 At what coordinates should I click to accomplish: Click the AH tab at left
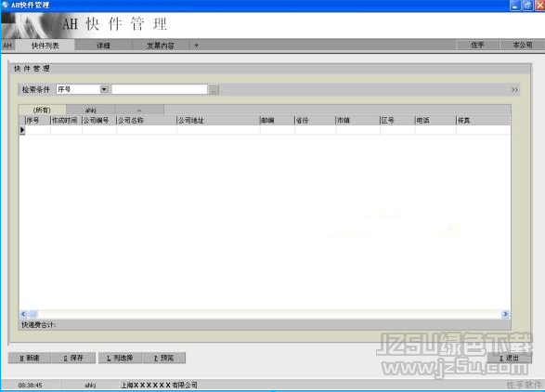click(x=7, y=46)
